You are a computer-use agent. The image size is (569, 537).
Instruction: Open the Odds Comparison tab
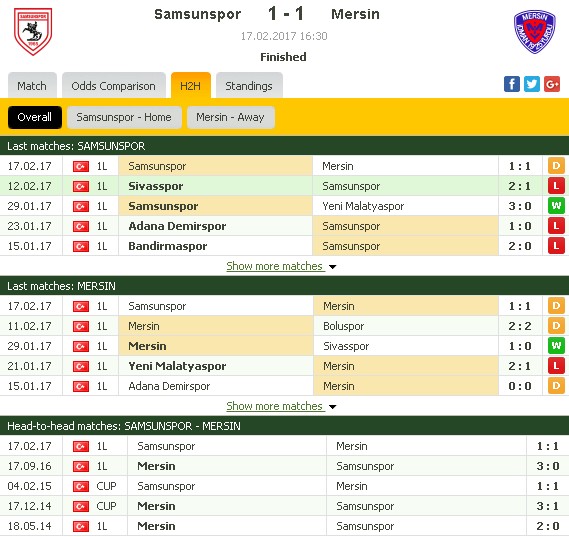[114, 86]
